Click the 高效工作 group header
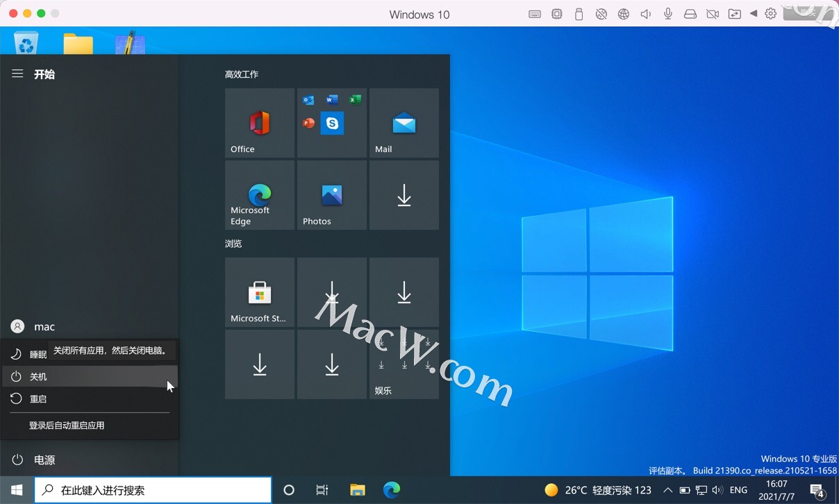This screenshot has height=504, width=839. [242, 74]
